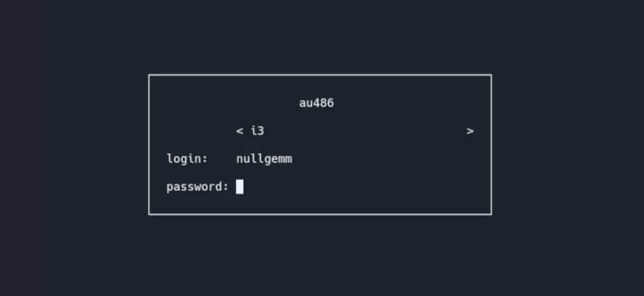644x296 pixels.
Task: Place cursor at end of nullgemm text
Action: (292, 159)
